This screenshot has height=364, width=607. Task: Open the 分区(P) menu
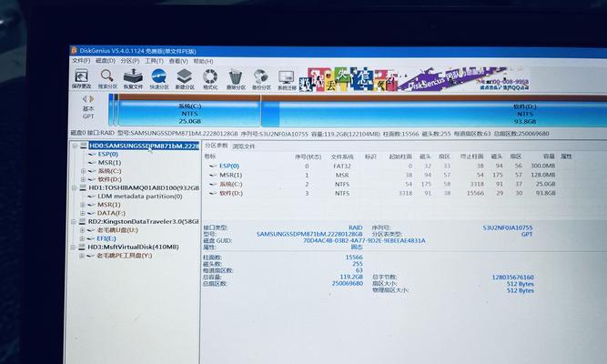coord(130,61)
